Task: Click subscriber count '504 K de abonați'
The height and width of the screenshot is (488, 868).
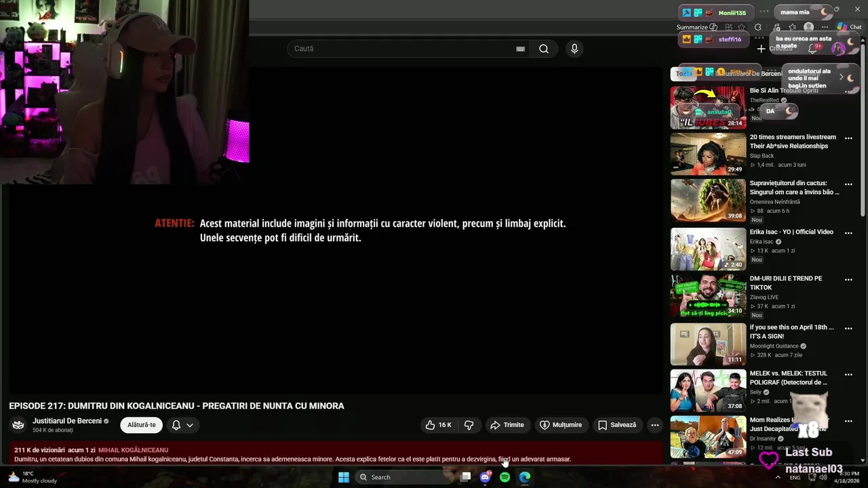Action: click(x=53, y=430)
